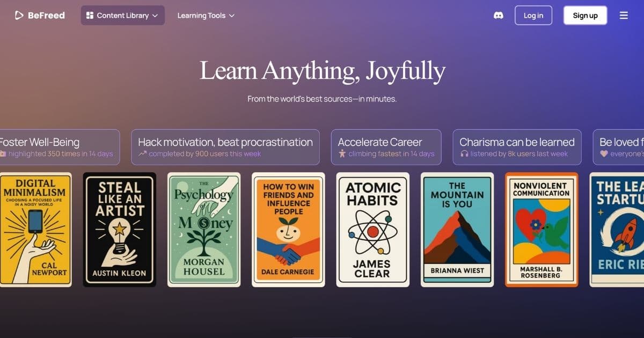This screenshot has width=644, height=338.
Task: Click the Sign up button
Action: click(585, 16)
